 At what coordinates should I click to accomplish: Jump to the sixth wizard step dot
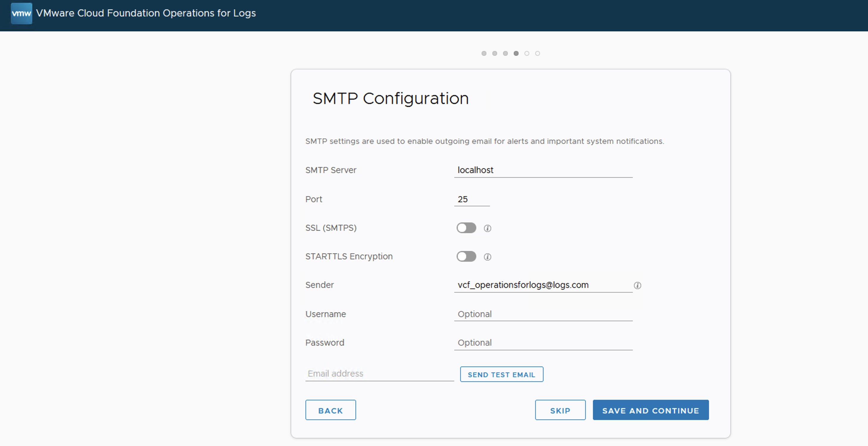tap(538, 53)
